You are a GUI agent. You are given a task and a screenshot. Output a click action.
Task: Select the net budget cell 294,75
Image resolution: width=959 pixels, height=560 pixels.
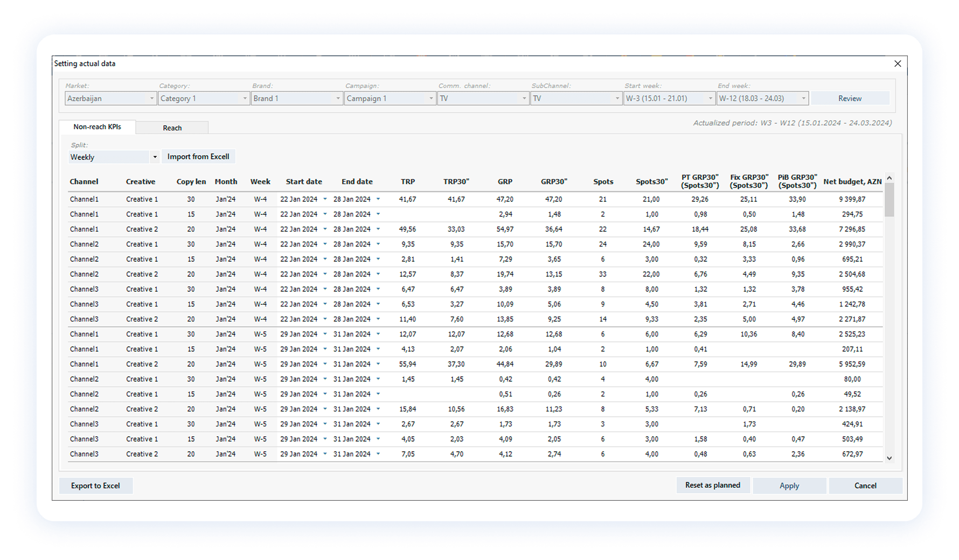(x=852, y=214)
